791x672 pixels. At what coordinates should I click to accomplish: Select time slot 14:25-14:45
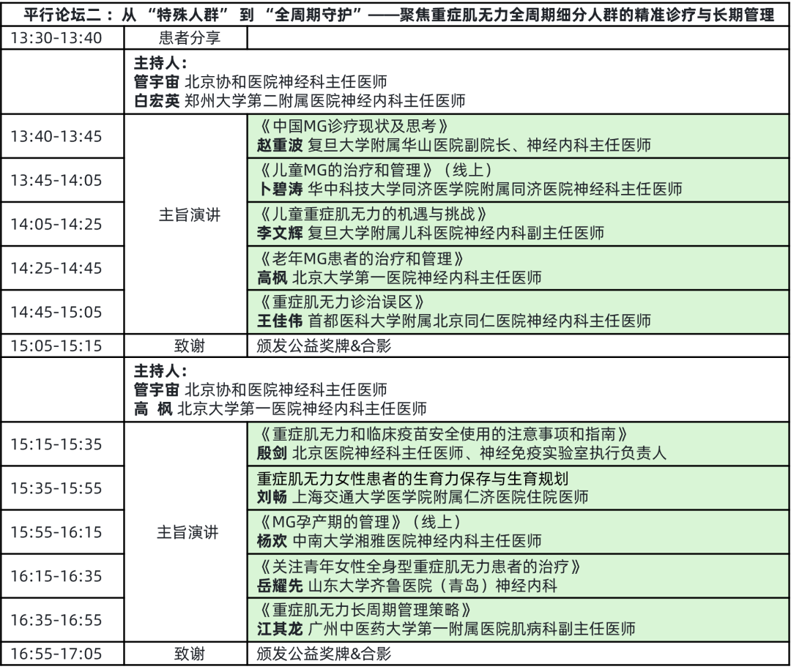(x=56, y=268)
